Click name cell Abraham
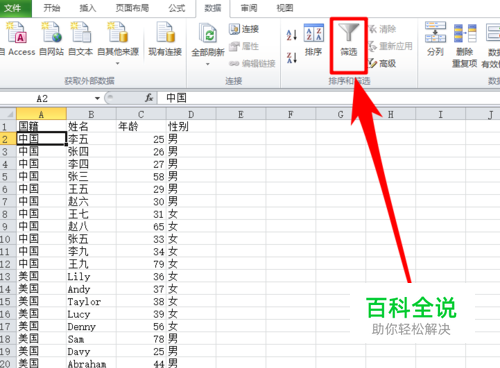Viewport: 500px width, 368px height. pos(91,363)
